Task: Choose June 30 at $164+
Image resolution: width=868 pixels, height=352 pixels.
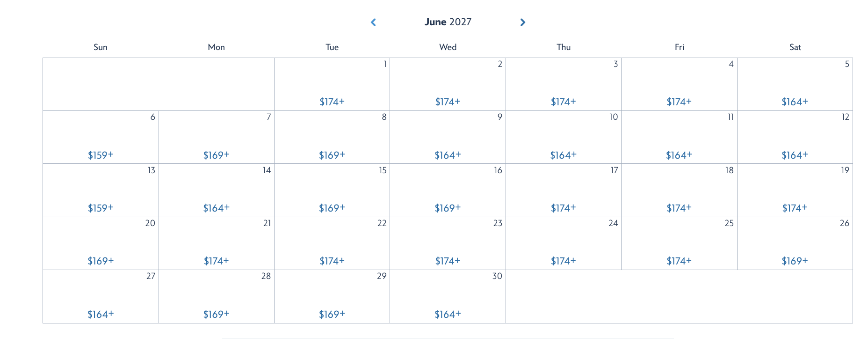Action: point(448,314)
